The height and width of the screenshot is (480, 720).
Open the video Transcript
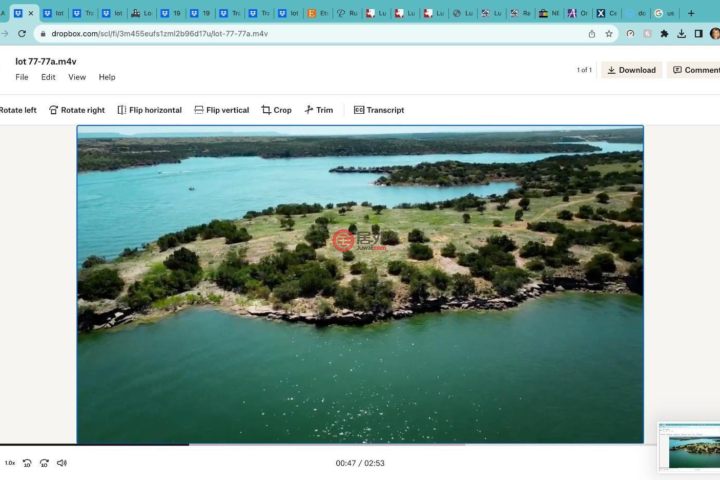[379, 110]
